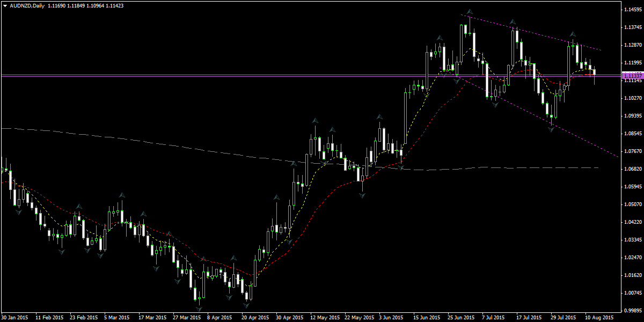Screen dimensions: 644x322
Task: Click the 17 Jul 2015 date label
Action: [x=530, y=318]
